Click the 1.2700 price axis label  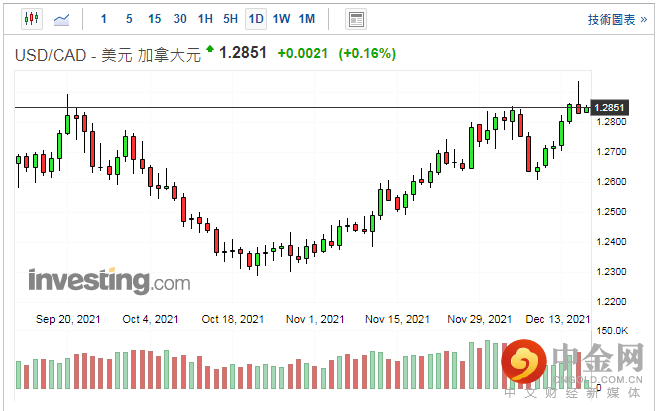point(611,152)
